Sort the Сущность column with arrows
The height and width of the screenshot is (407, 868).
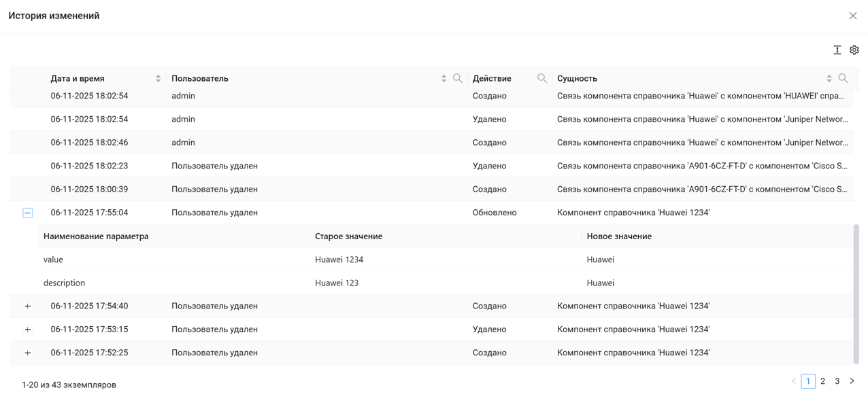tap(829, 79)
